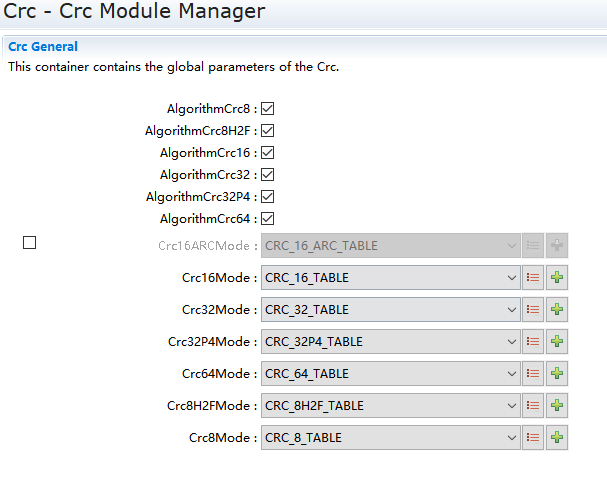Click the list icon beside Crc32Mode
Screen dimensions: 607x502
point(533,310)
